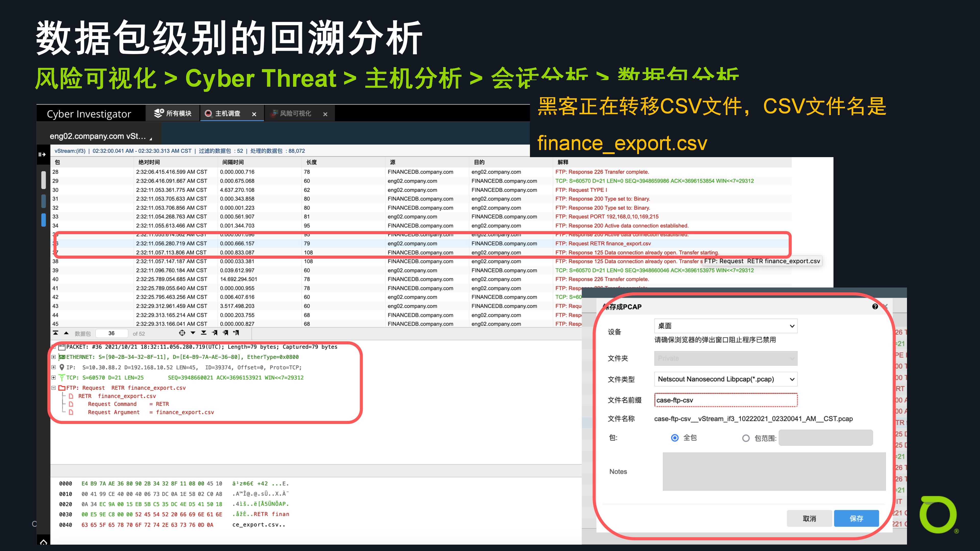
Task: Expand the TCP tree node
Action: click(x=54, y=378)
